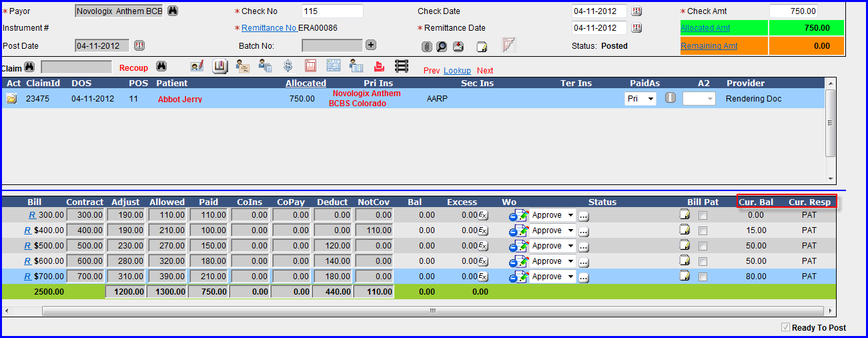Click the R link in 300.00 row
Screen dimensions: 868x338
pos(31,215)
